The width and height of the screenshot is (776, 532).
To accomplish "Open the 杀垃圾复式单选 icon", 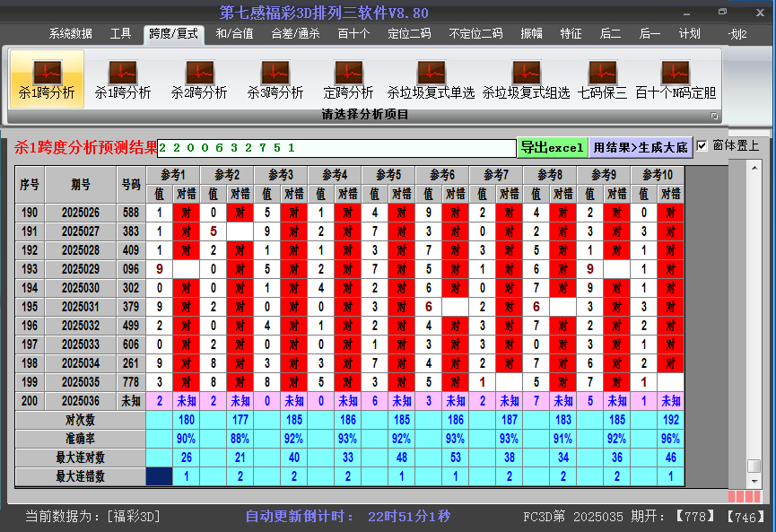I will click(431, 79).
